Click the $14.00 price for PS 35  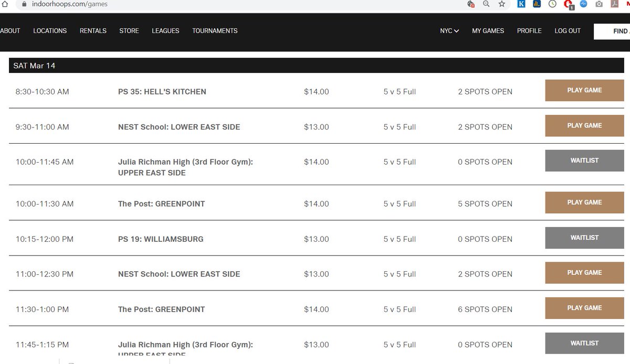point(317,91)
